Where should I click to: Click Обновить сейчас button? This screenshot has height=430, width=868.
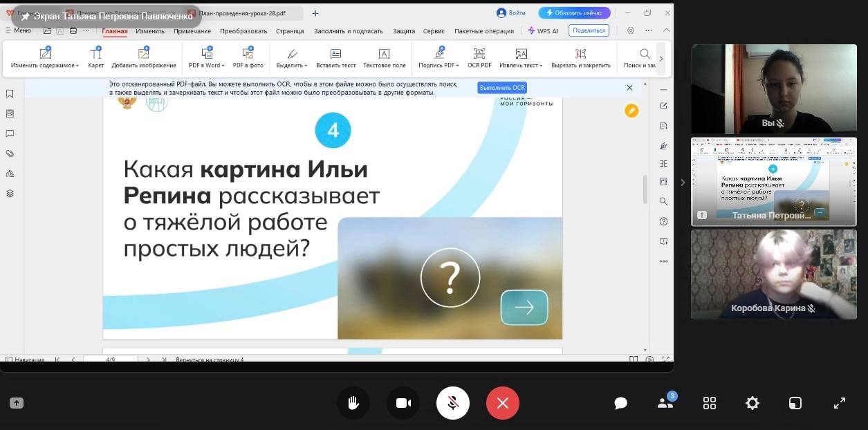click(575, 12)
